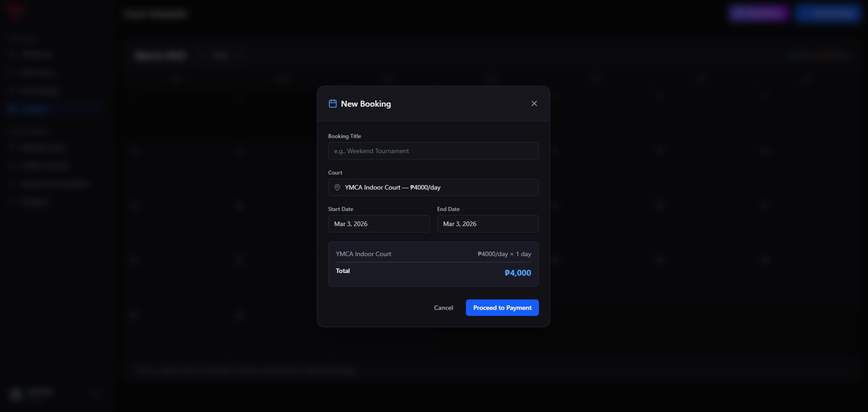Click the Start Date label
868x412 pixels.
(x=341, y=209)
